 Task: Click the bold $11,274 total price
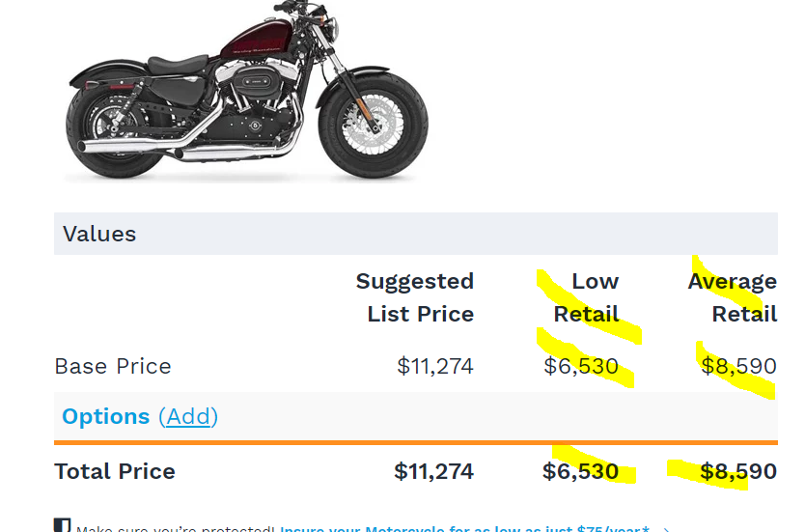[433, 471]
